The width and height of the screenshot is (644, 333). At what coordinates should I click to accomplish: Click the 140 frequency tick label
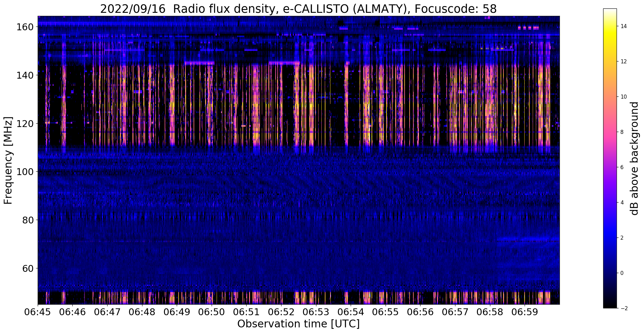(x=25, y=76)
